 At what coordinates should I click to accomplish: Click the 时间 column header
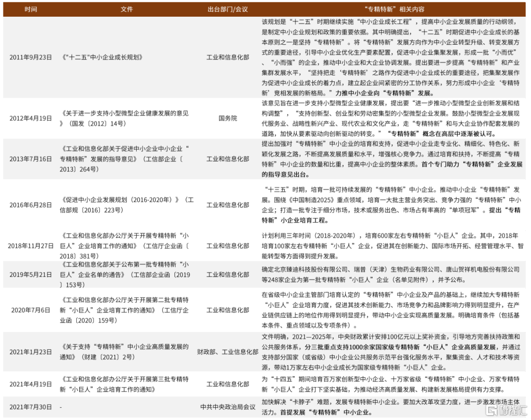(x=31, y=9)
